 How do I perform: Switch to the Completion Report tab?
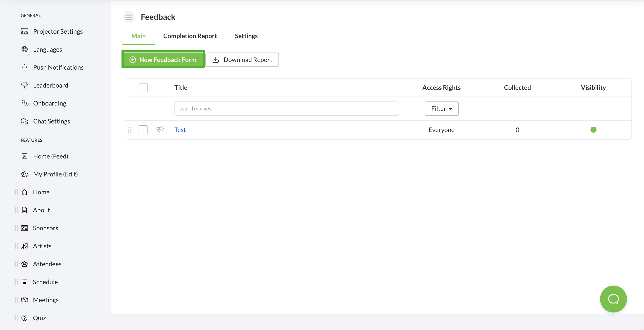tap(190, 36)
